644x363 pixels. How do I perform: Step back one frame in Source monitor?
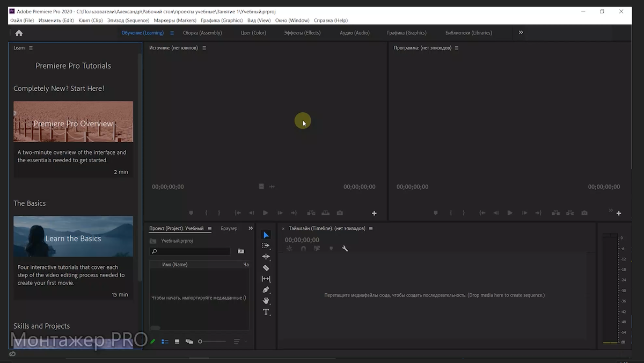click(x=251, y=213)
